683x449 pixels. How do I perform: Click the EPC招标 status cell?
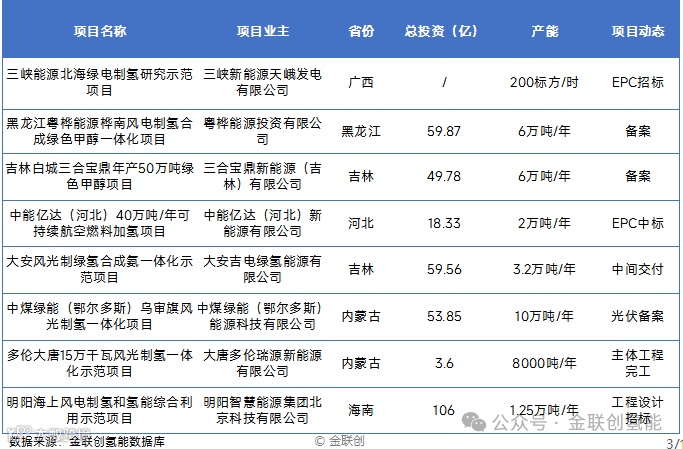click(638, 82)
